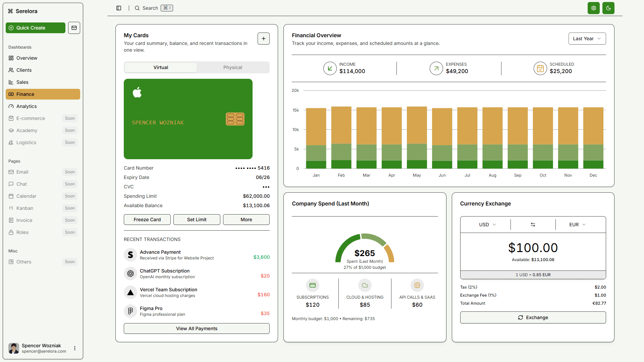
Task: Click the More card options button
Action: 246,220
